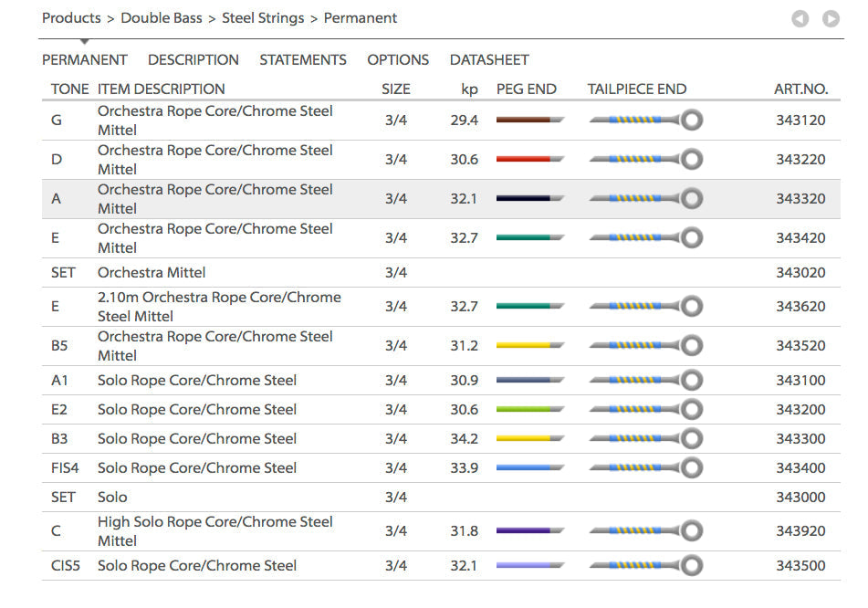868x608 pixels.
Task: Click the previous navigation arrow
Action: 800,18
